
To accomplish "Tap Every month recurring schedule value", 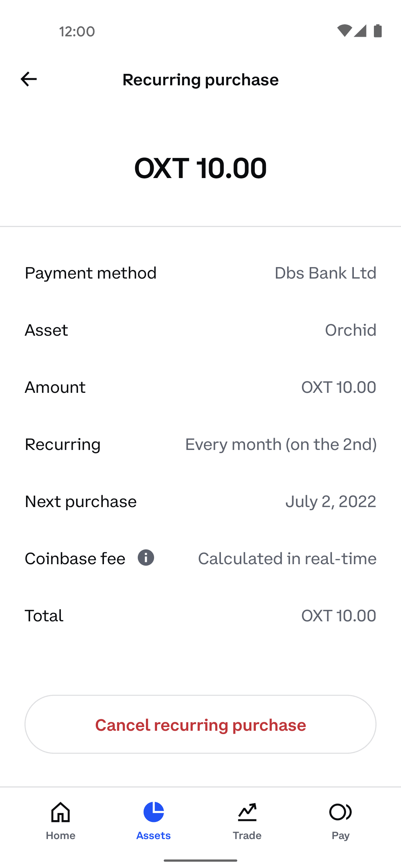I will pos(281,444).
